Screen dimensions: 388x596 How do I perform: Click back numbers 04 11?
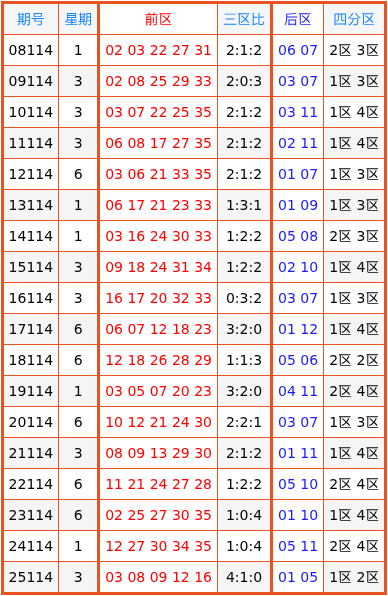[x=298, y=391]
